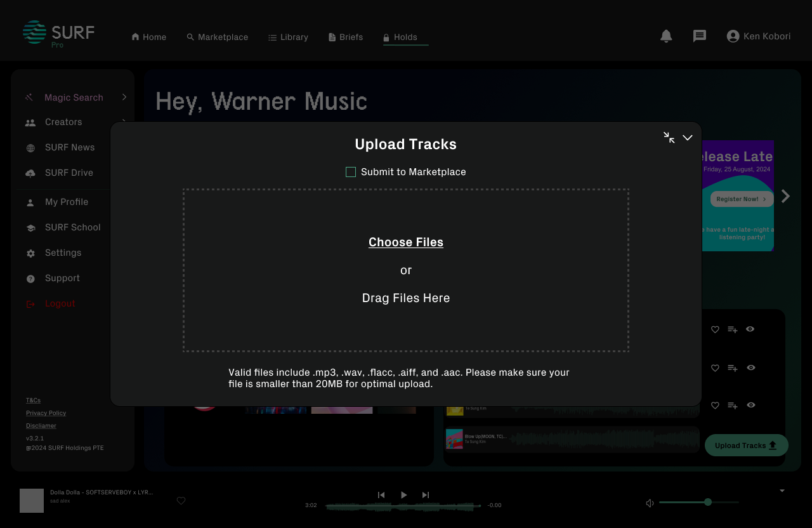The height and width of the screenshot is (528, 812).
Task: Open the notifications bell
Action: [x=666, y=36]
